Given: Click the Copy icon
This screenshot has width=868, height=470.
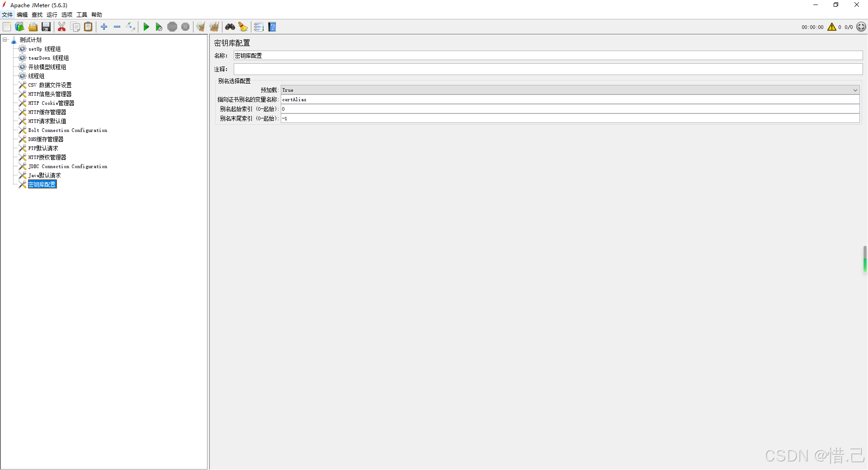Looking at the screenshot, I should coord(75,27).
